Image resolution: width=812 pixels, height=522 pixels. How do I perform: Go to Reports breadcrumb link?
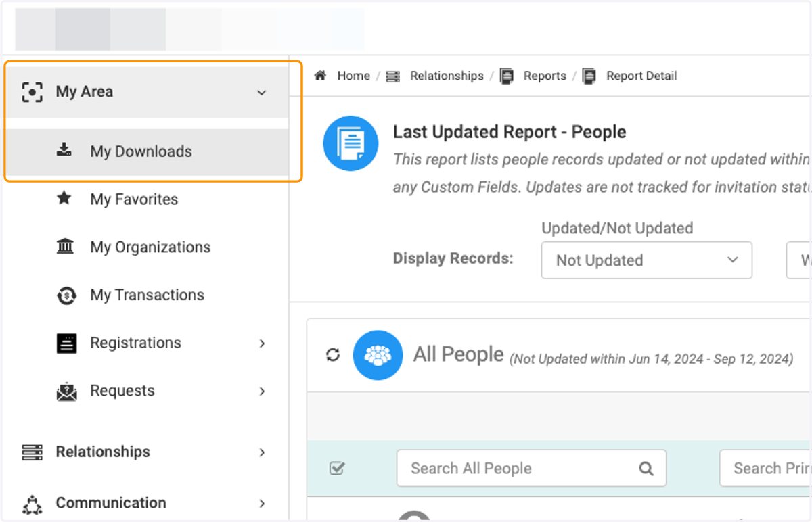[x=545, y=76]
